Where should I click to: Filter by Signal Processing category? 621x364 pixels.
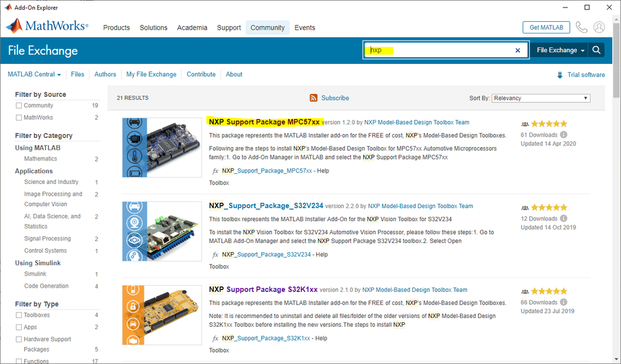click(x=47, y=239)
